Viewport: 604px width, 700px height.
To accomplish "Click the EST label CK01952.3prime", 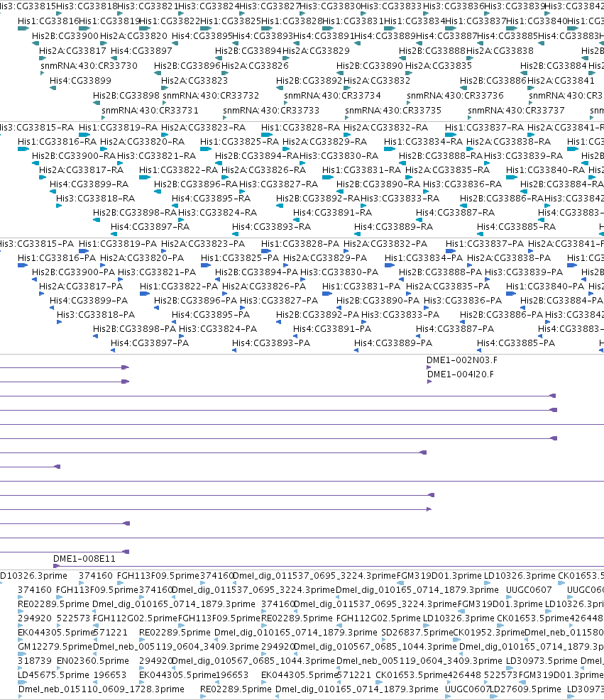I will click(x=489, y=633).
